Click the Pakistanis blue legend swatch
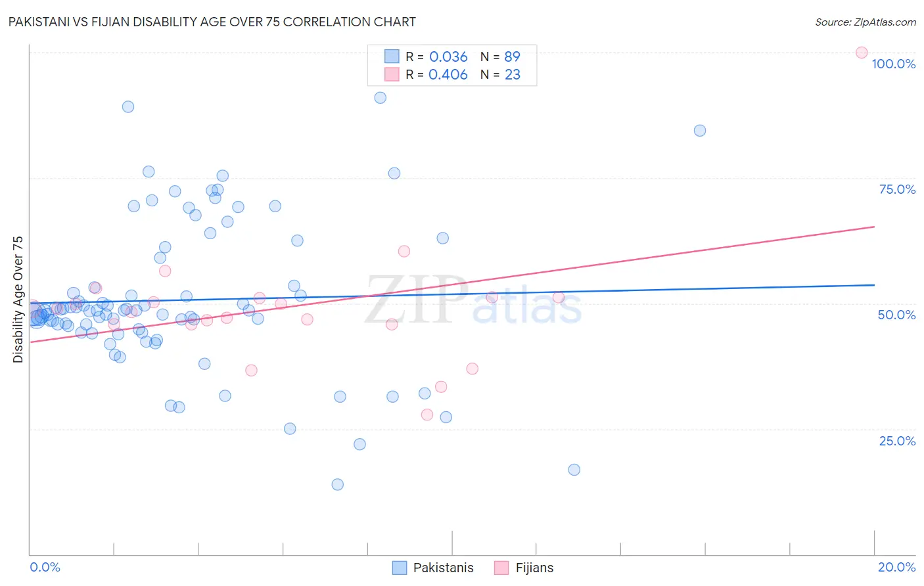The width and height of the screenshot is (924, 586). pyautogui.click(x=400, y=568)
